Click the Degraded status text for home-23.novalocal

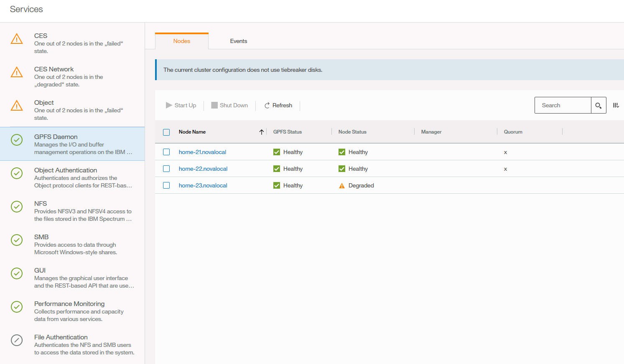pyautogui.click(x=361, y=185)
